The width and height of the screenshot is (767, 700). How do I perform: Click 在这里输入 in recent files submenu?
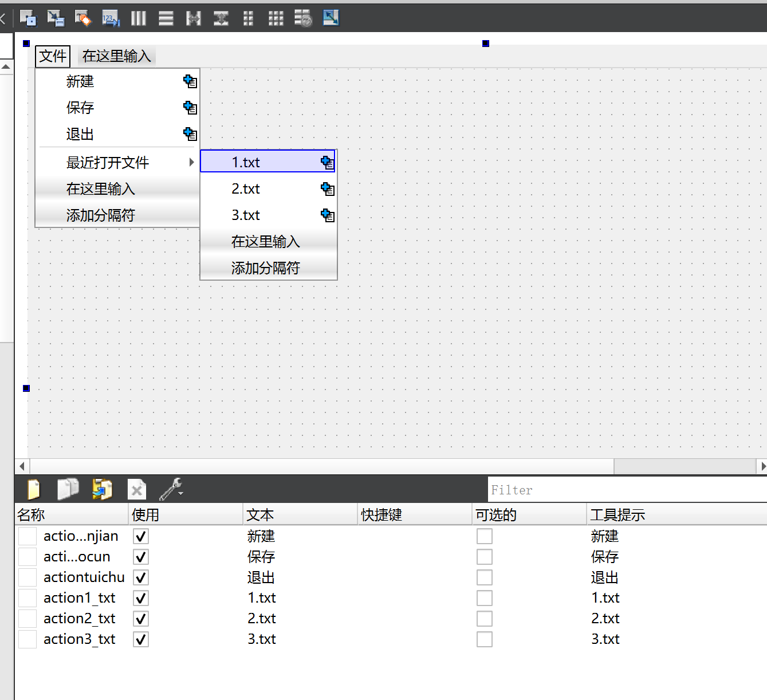(x=268, y=241)
